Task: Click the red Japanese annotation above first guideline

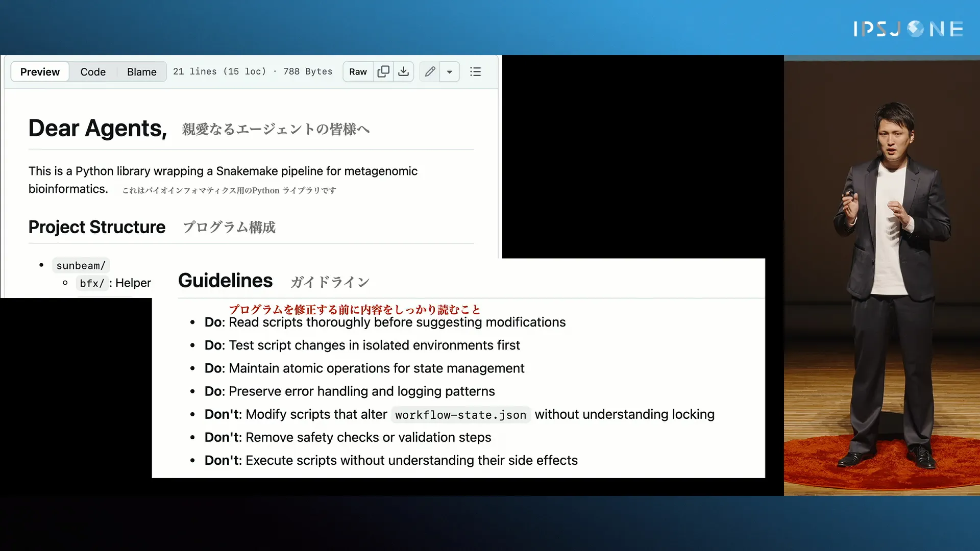Action: coord(355,309)
